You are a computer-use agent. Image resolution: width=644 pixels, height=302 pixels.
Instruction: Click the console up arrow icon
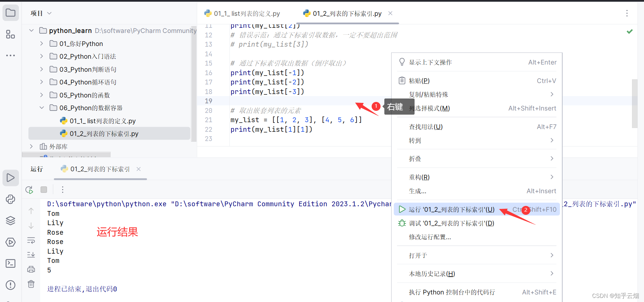pyautogui.click(x=31, y=211)
